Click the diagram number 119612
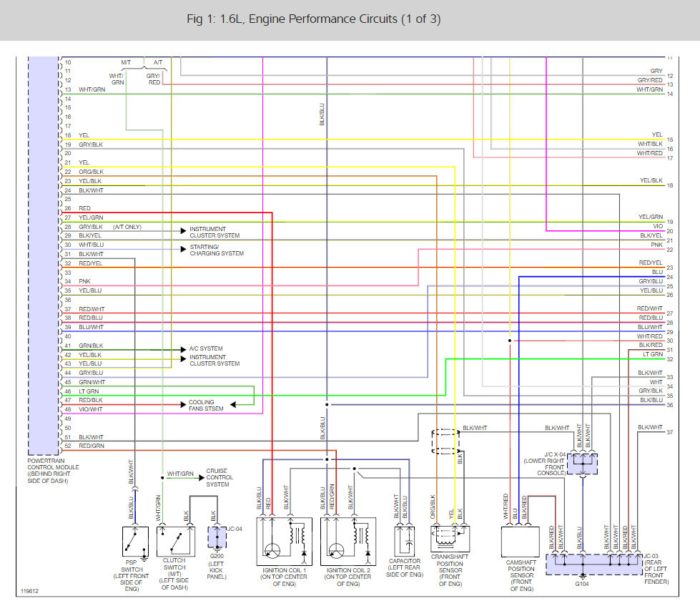The width and height of the screenshot is (700, 606). [30, 591]
